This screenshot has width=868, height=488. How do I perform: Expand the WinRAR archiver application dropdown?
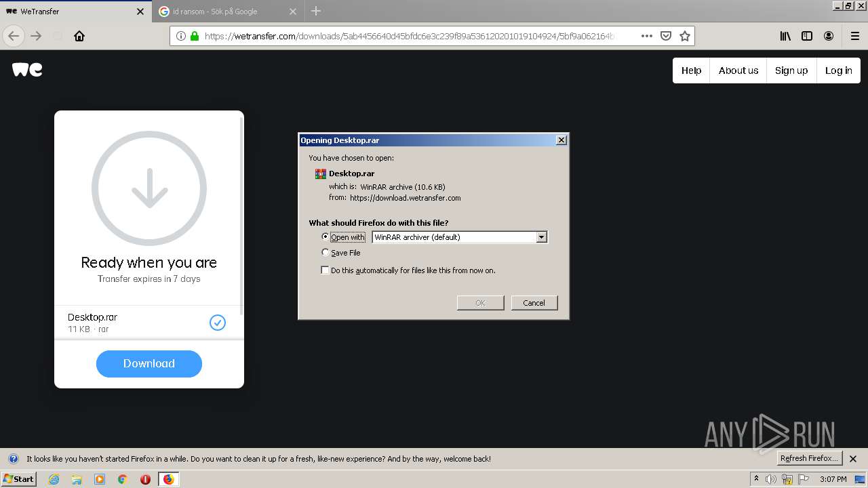point(541,237)
